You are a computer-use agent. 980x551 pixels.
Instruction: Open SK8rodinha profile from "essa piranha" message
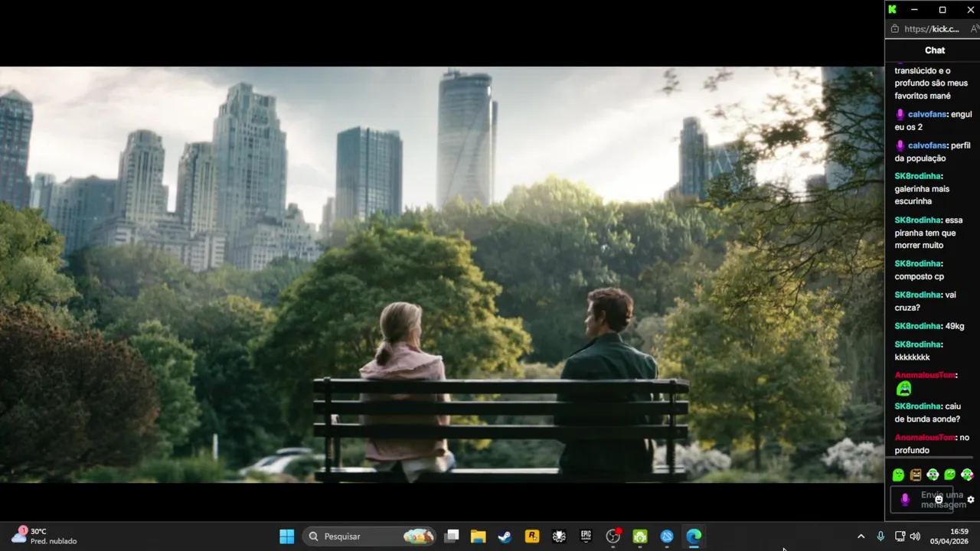(917, 220)
